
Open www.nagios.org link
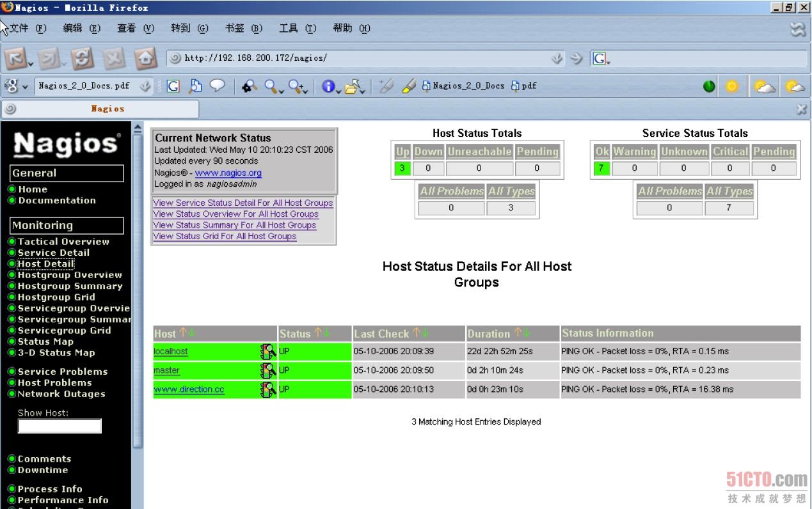(228, 173)
